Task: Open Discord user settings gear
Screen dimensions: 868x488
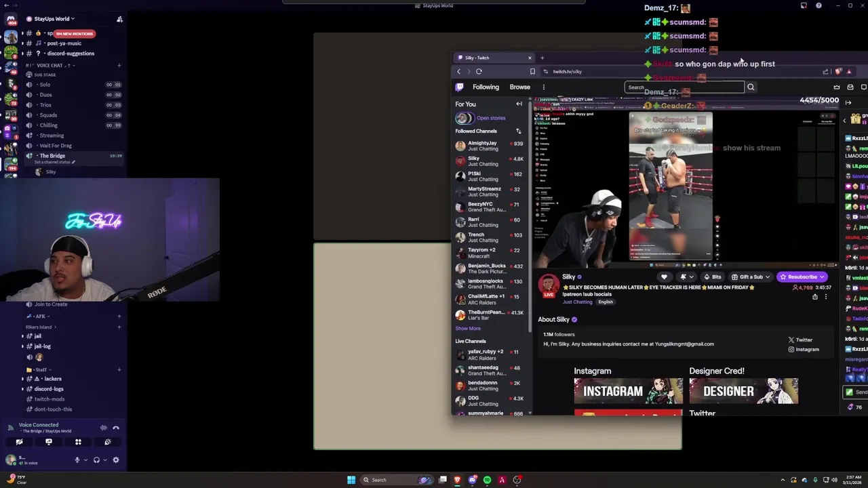Action: tap(116, 460)
